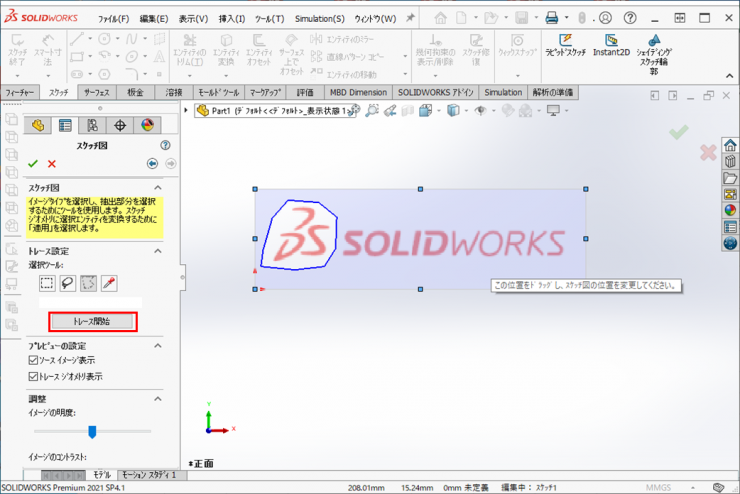Viewport: 740px width, 494px height.
Task: Toggle トレース ジオメトリ表示 checkbox
Action: (34, 376)
